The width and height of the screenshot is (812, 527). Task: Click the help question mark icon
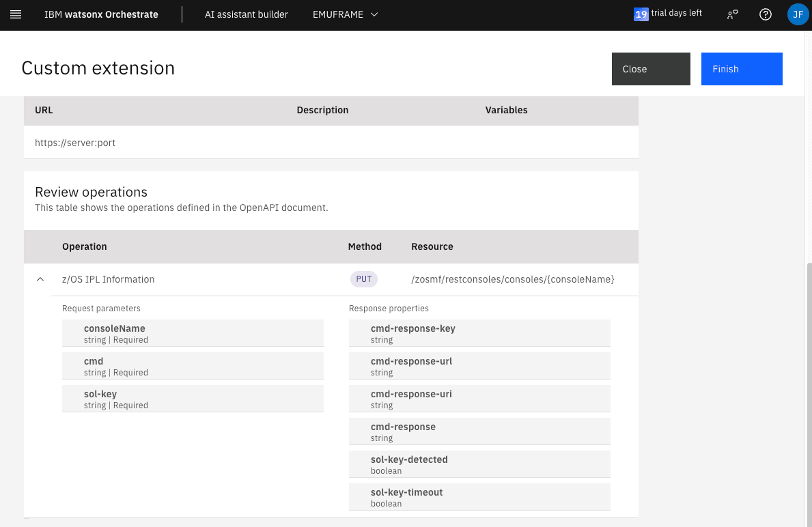(766, 14)
